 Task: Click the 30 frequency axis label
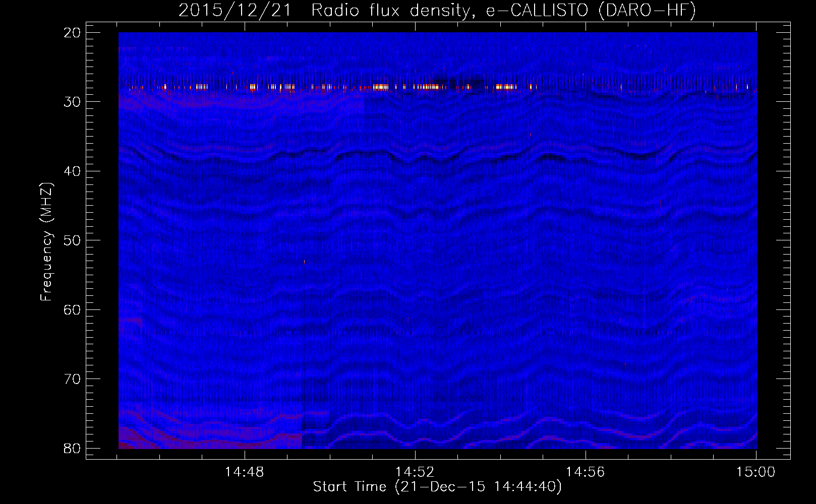(x=72, y=102)
